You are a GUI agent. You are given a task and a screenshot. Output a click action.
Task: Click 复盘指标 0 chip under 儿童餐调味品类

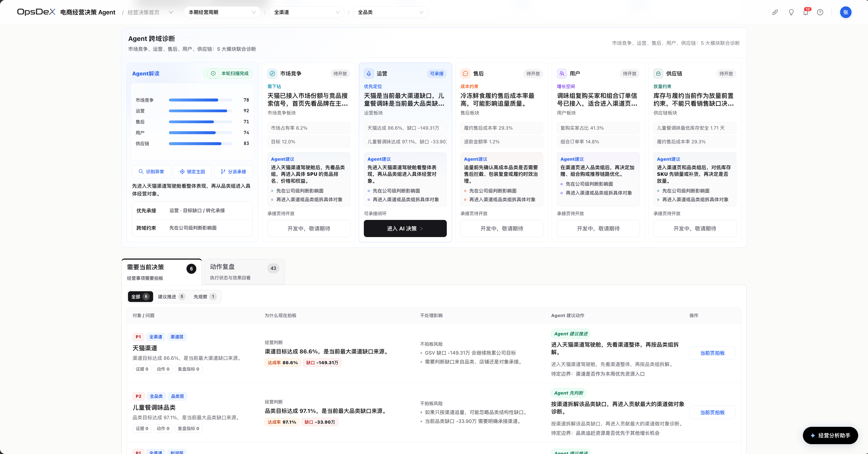(188, 428)
